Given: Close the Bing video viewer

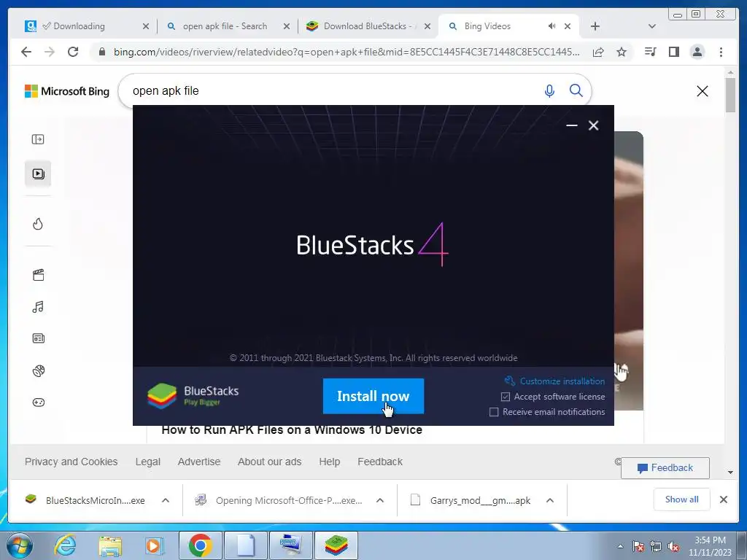Looking at the screenshot, I should point(703,91).
